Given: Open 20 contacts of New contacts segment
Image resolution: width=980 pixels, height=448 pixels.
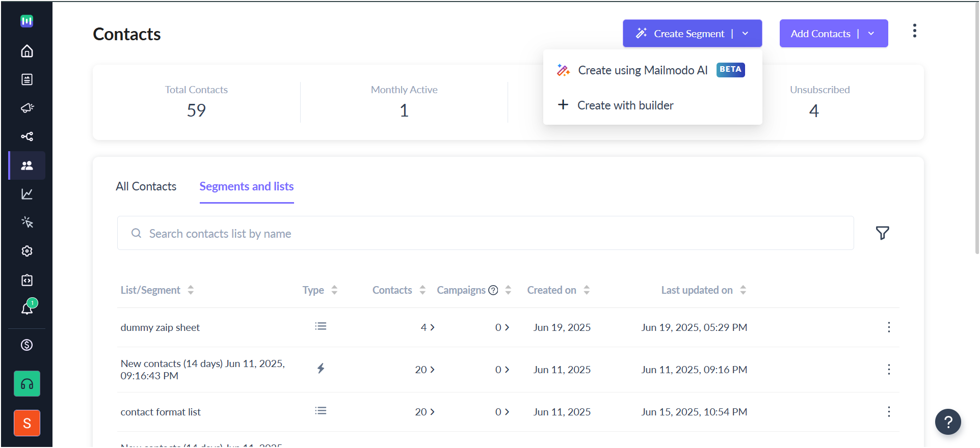Looking at the screenshot, I should click(425, 370).
